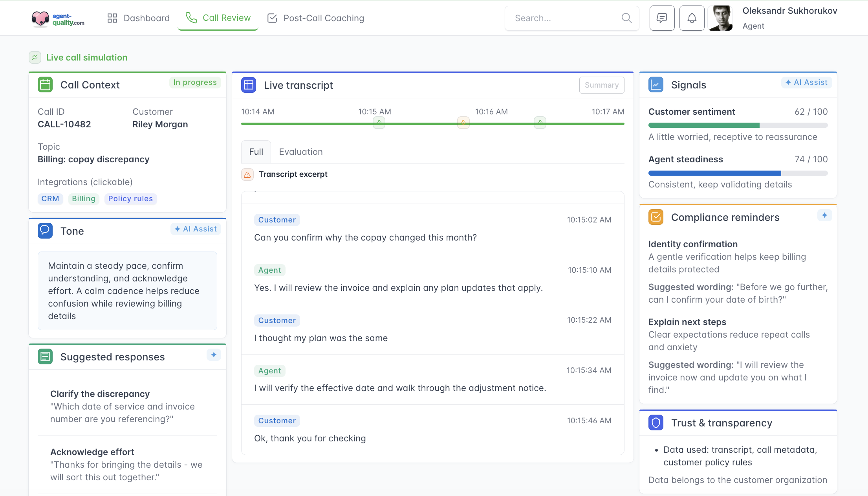Click the agent-quality heart logo
The image size is (868, 496).
tap(40, 18)
